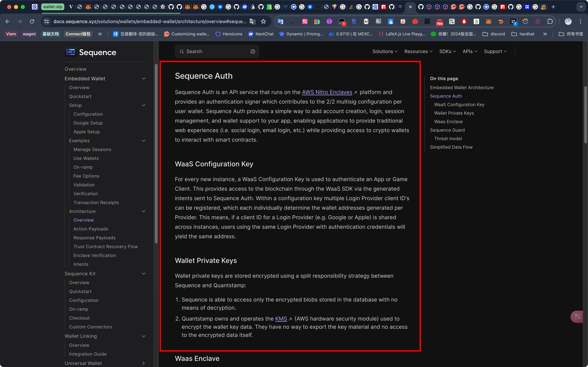Close the active browser tab
The height and width of the screenshot is (367, 588).
point(410,7)
